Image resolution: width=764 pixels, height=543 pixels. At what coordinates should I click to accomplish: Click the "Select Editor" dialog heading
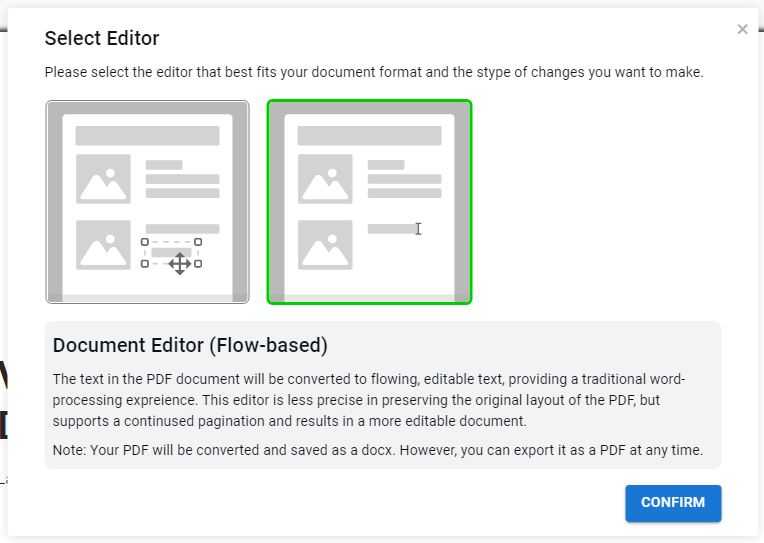(x=102, y=39)
